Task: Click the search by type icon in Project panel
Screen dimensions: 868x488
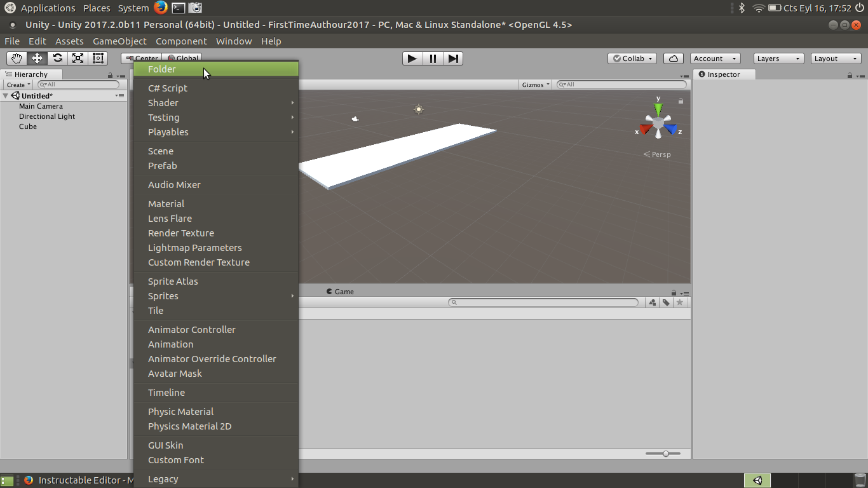Action: pyautogui.click(x=653, y=302)
